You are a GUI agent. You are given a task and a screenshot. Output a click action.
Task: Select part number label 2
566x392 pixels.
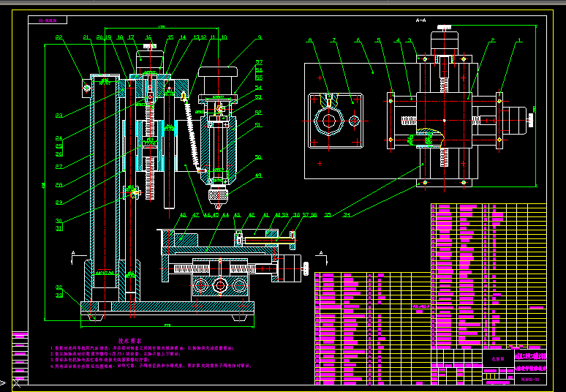pyautogui.click(x=493, y=40)
